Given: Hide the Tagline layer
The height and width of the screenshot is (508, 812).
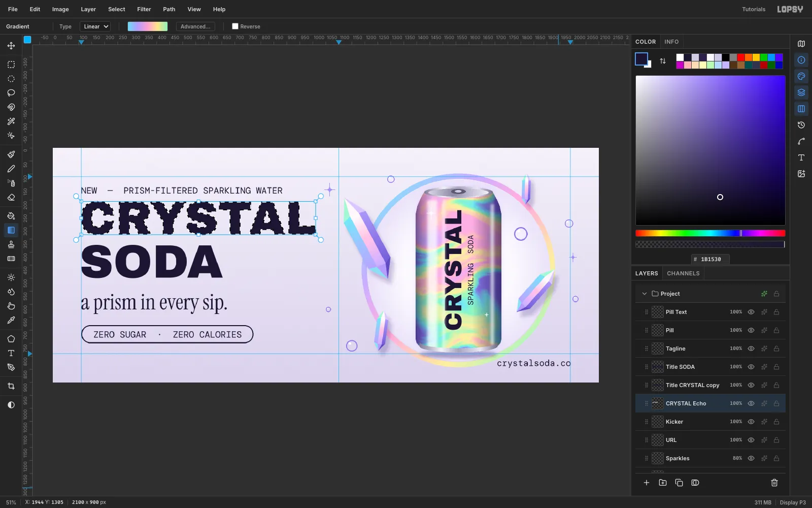Looking at the screenshot, I should coord(751,348).
